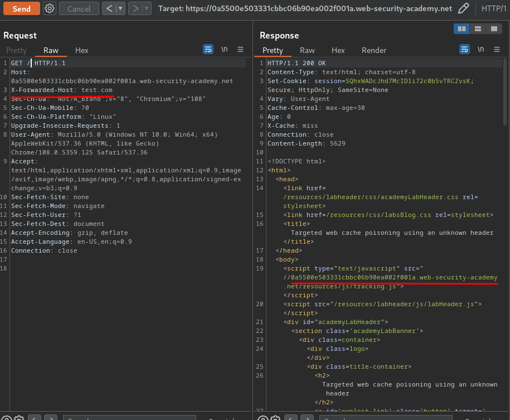Click the '<div id="academyLabHeader">' line
This screenshot has width=510, height=420.
336,322
